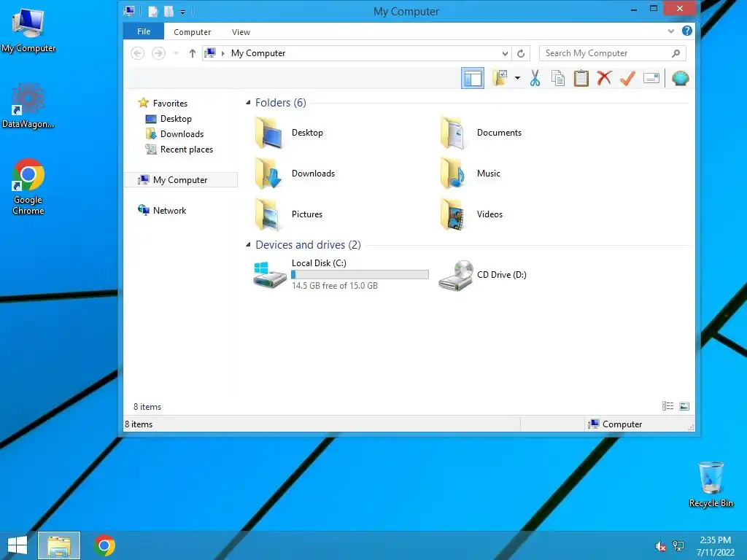Expand the folder options dropdown arrow

[517, 78]
